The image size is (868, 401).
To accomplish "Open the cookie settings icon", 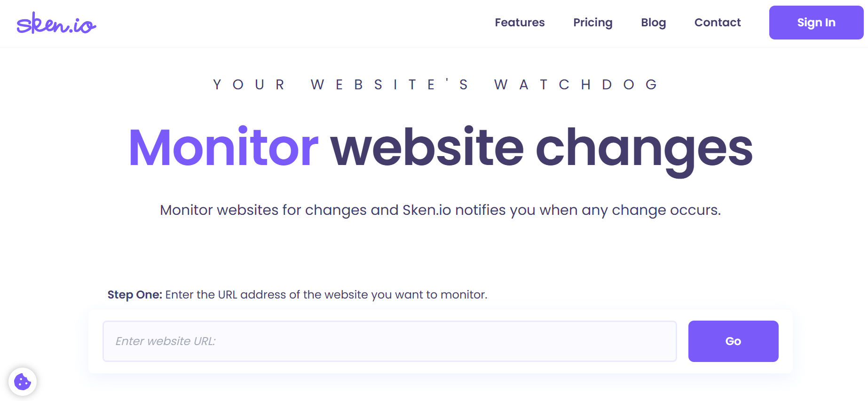I will tap(23, 381).
